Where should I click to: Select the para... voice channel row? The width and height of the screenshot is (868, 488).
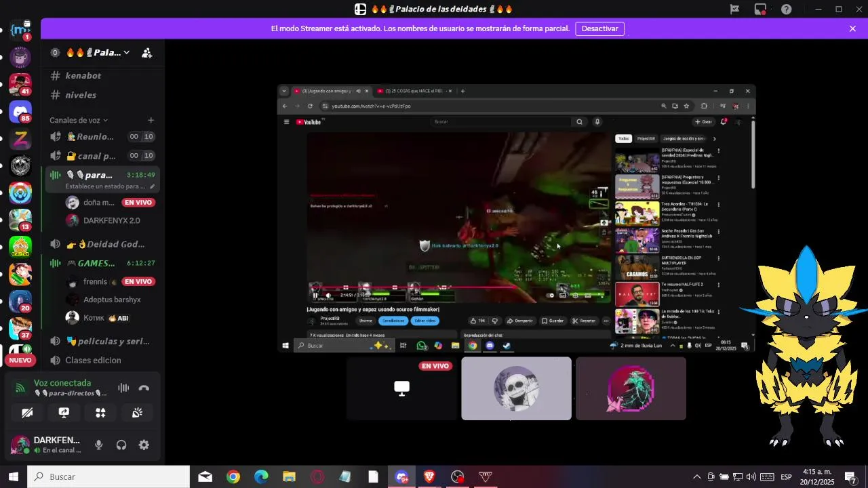click(x=102, y=180)
